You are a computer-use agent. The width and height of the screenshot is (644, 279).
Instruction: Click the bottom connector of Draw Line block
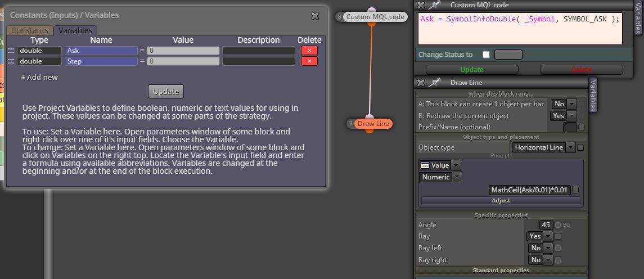370,130
